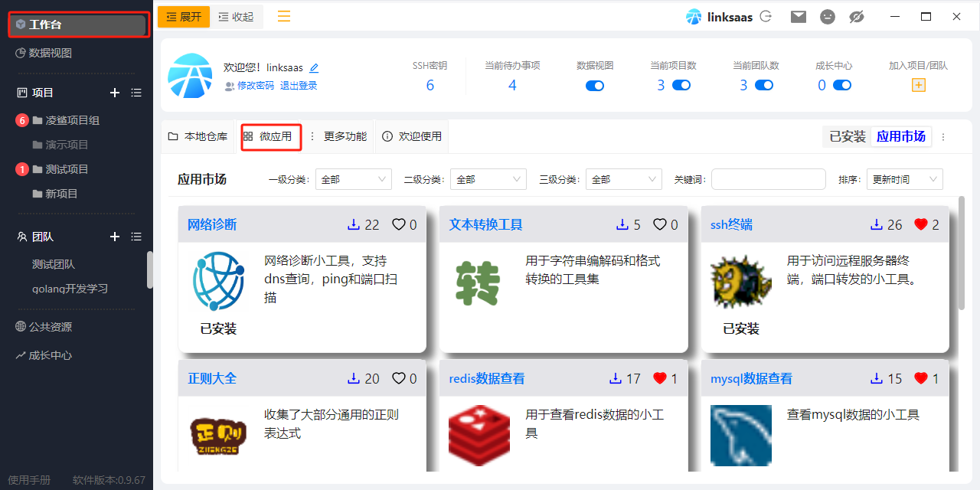Click download icon on 网络诊断 card
Screen dimensions: 980x490
pos(354,224)
